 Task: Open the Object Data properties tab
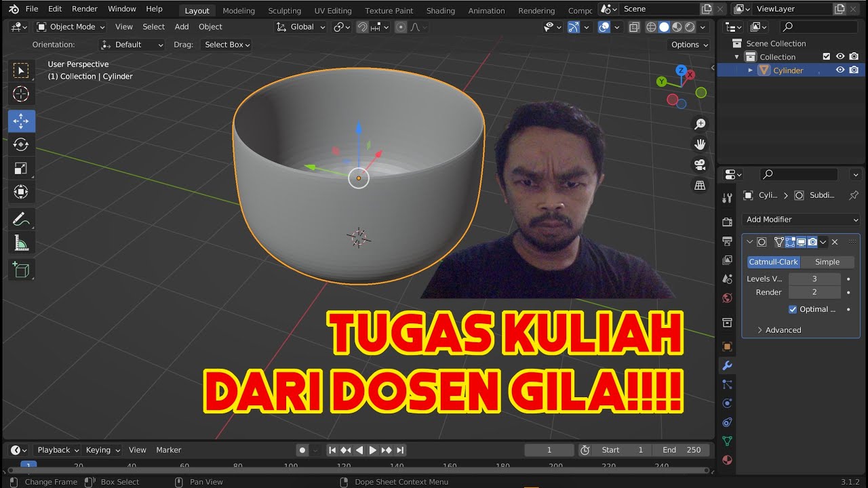pos(727,441)
